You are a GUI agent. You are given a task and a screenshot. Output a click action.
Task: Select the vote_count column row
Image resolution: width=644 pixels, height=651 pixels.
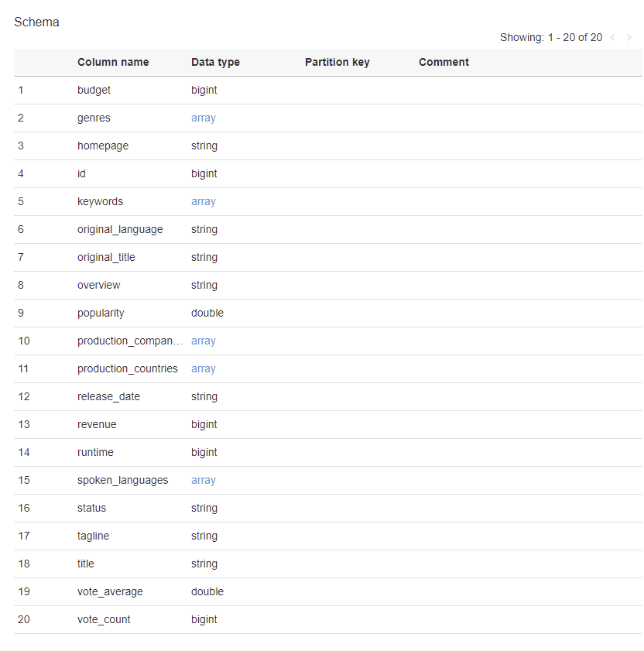coord(104,619)
